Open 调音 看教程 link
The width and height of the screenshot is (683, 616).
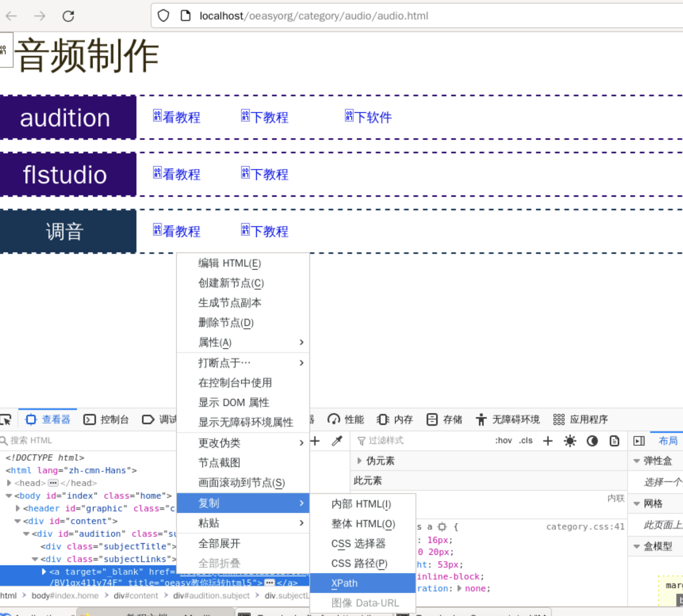177,231
